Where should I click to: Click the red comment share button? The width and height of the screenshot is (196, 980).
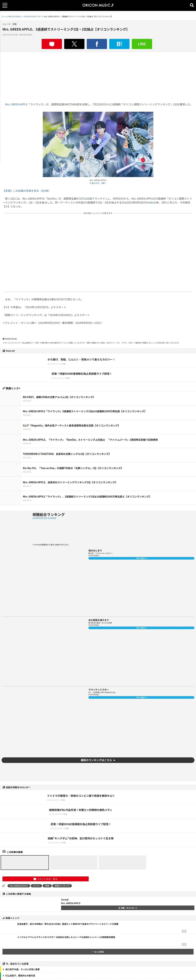52,44
